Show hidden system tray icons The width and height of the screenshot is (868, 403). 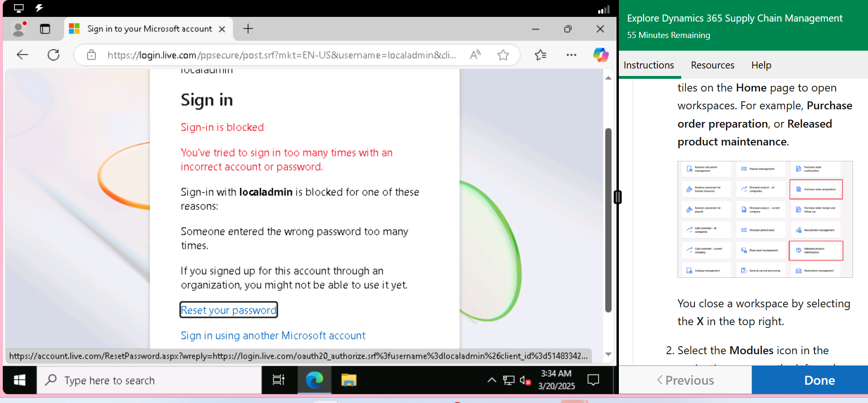click(x=492, y=380)
